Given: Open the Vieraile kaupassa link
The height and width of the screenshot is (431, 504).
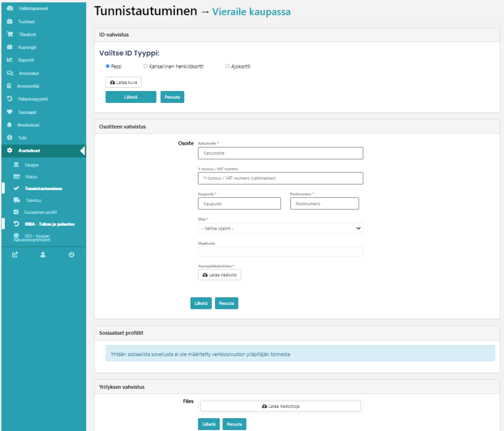Looking at the screenshot, I should click(251, 11).
